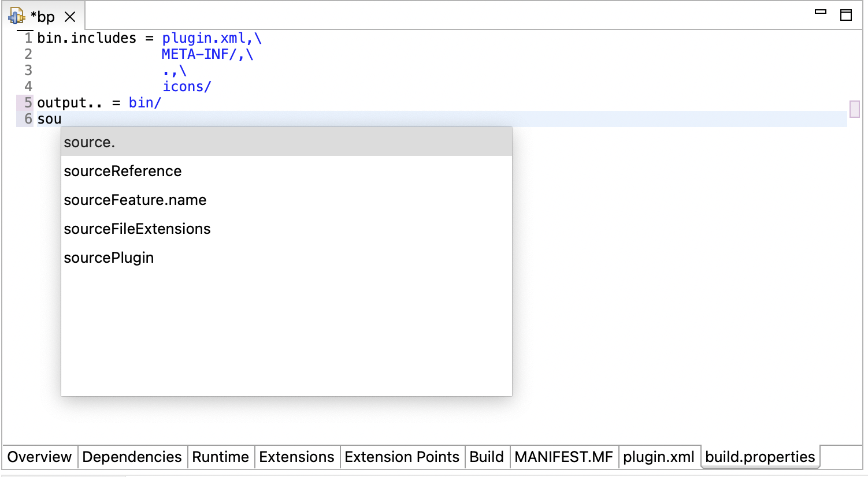Click the 'bin.includes' key
The width and height of the screenshot is (868, 477).
point(87,38)
